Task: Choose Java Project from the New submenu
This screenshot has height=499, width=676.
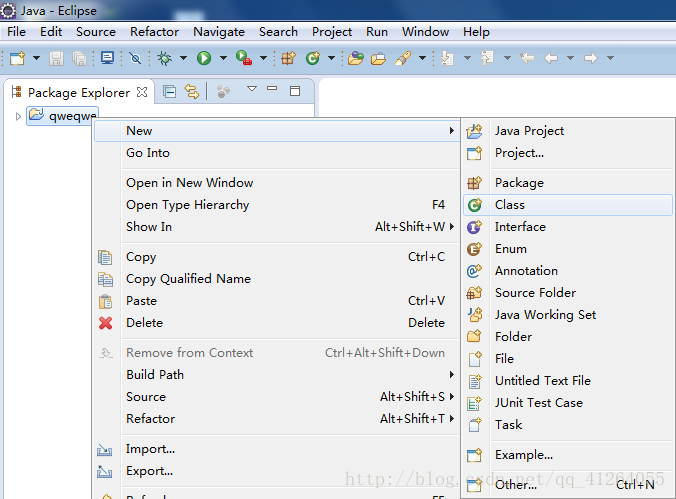Action: pos(568,131)
